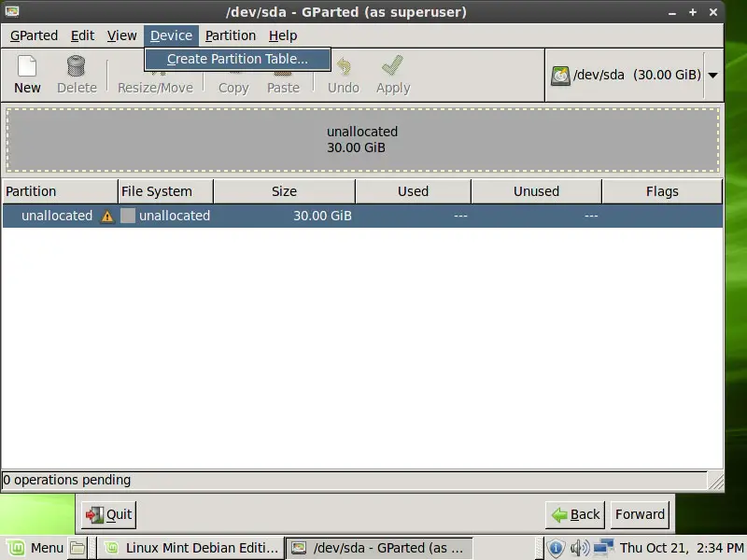
Task: Select the unallocated partition table row
Action: point(362,216)
